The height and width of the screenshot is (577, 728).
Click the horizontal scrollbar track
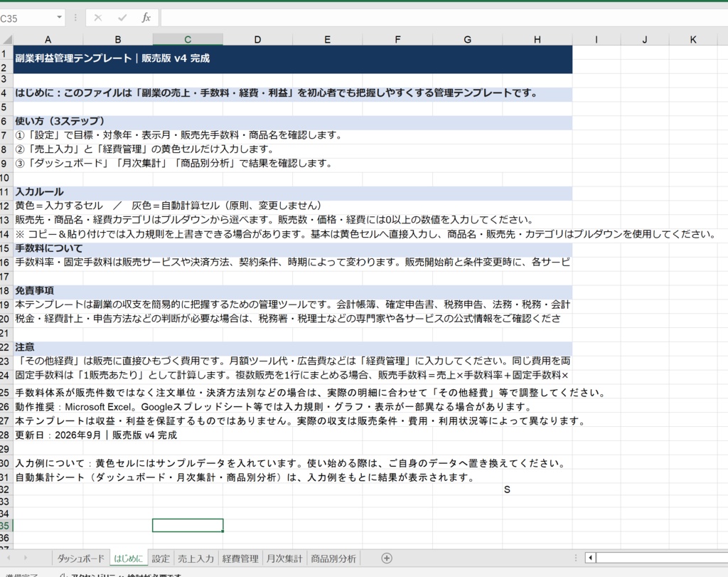click(x=662, y=558)
